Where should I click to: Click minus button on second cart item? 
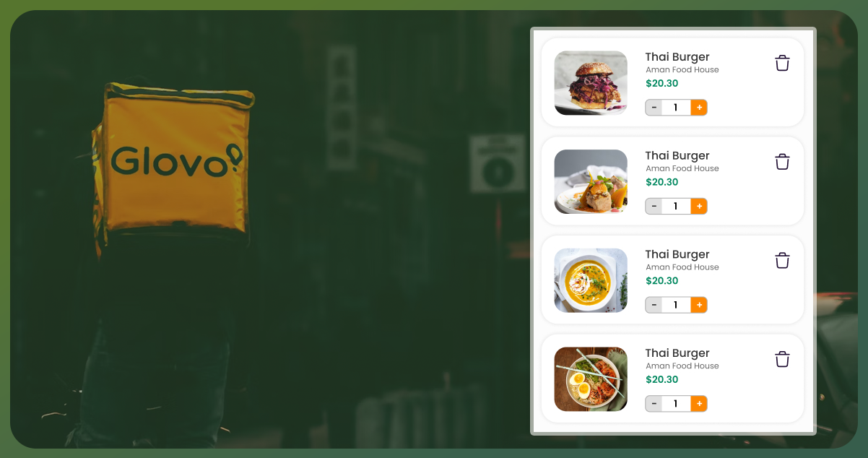pyautogui.click(x=654, y=207)
